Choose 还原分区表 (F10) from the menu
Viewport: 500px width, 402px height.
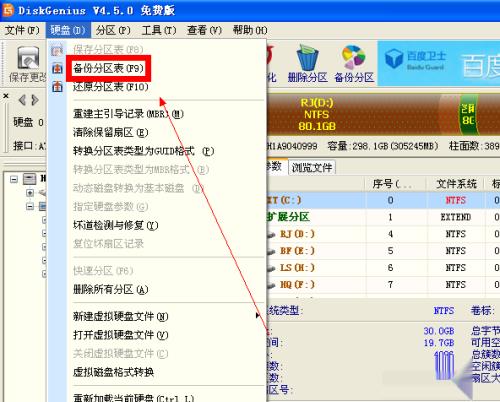(x=111, y=87)
